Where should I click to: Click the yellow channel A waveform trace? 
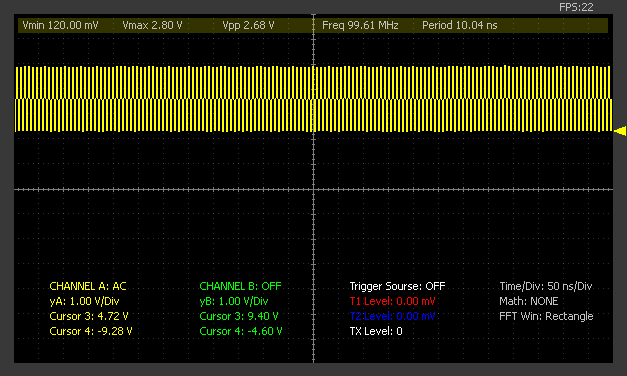[x=313, y=99]
